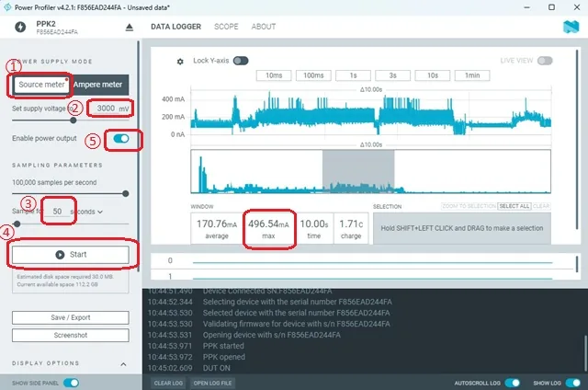Select the 100ms time window button
Viewport: 588px width, 390px height.
pyautogui.click(x=313, y=75)
